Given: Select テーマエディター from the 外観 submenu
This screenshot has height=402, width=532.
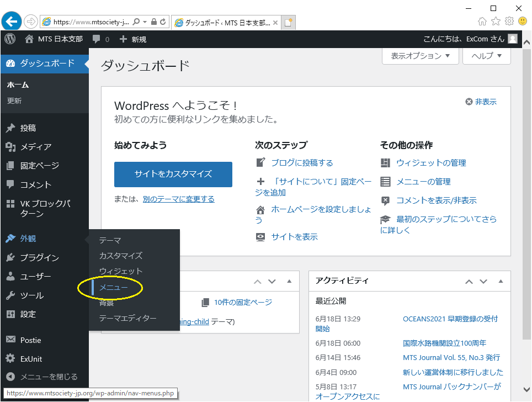Looking at the screenshot, I should [127, 318].
